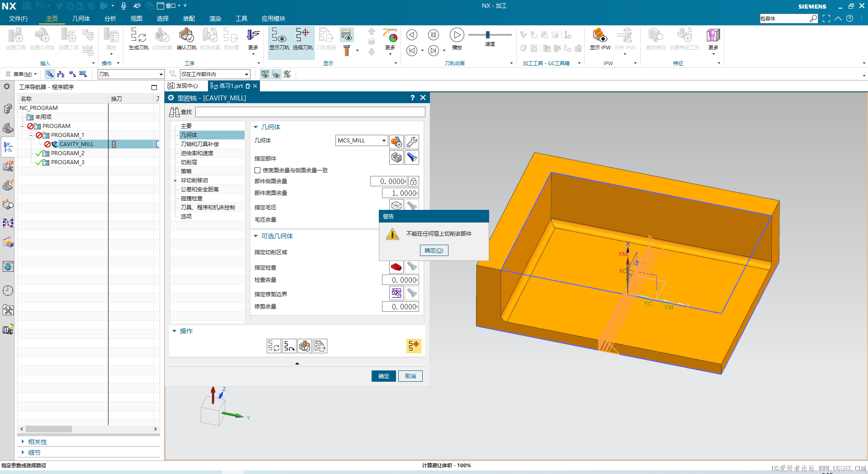Image resolution: width=868 pixels, height=474 pixels.
Task: Open the 仅在工作部件内 filter dropdown
Action: coord(246,74)
